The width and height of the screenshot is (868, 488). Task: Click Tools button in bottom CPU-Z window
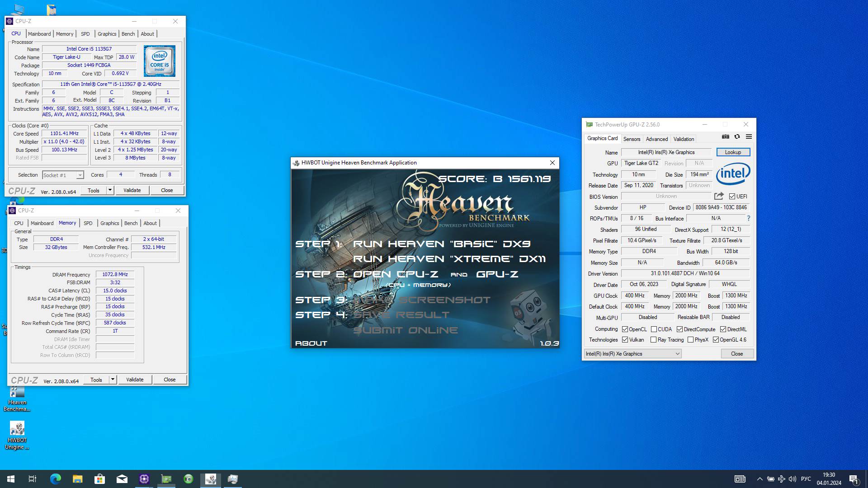click(x=96, y=380)
